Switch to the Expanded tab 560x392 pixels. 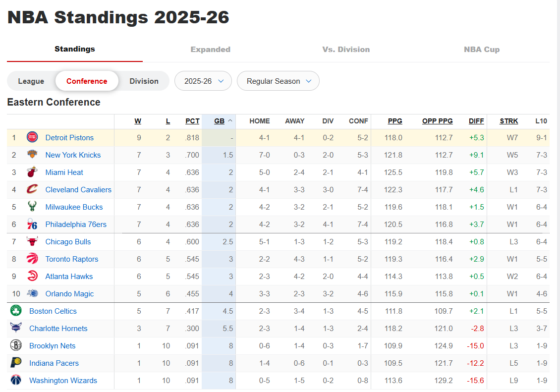coord(210,49)
